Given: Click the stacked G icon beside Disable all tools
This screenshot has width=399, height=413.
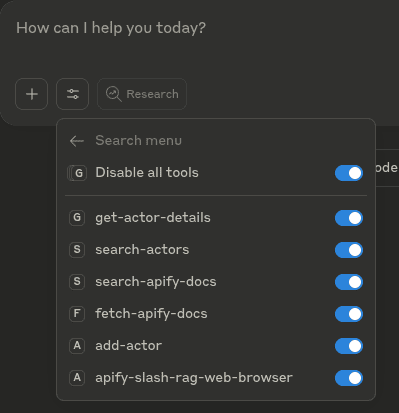Looking at the screenshot, I should click(77, 173).
